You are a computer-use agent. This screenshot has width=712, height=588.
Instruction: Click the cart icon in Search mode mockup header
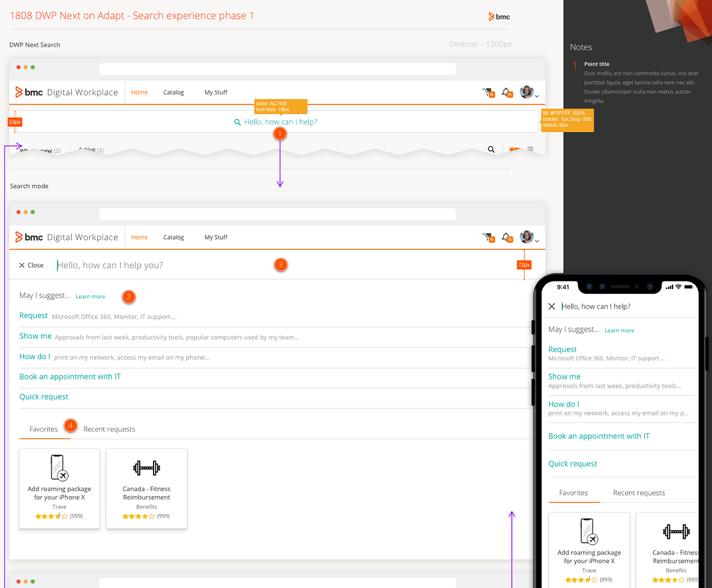click(488, 238)
